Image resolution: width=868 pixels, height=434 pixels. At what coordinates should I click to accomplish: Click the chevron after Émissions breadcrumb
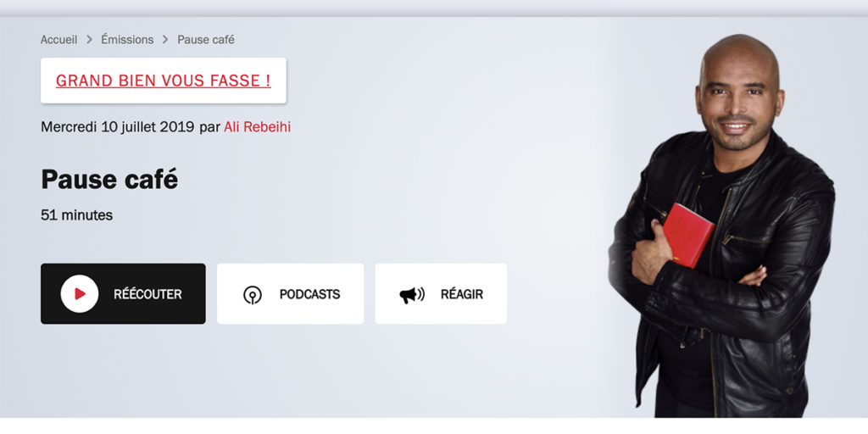(165, 40)
